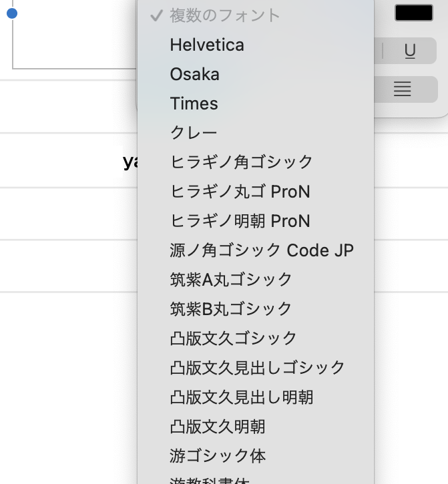This screenshot has height=484, width=448.
Task: Choose 筑紫A丸ゴシック from the list
Action: coord(231,280)
